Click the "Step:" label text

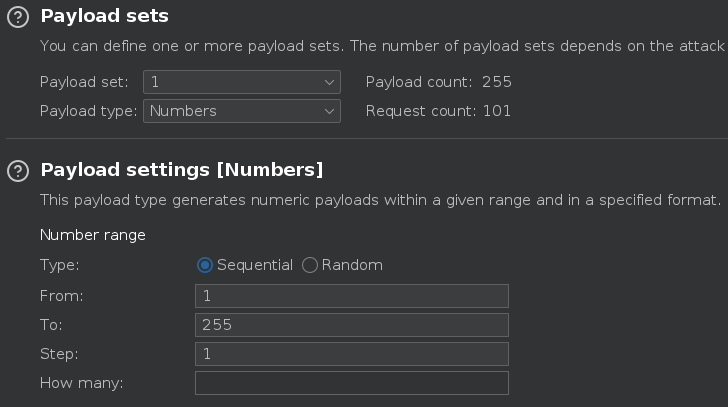59,354
